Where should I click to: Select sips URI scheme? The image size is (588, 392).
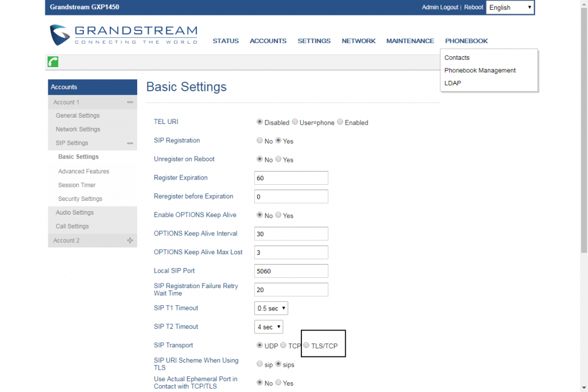[278, 364]
